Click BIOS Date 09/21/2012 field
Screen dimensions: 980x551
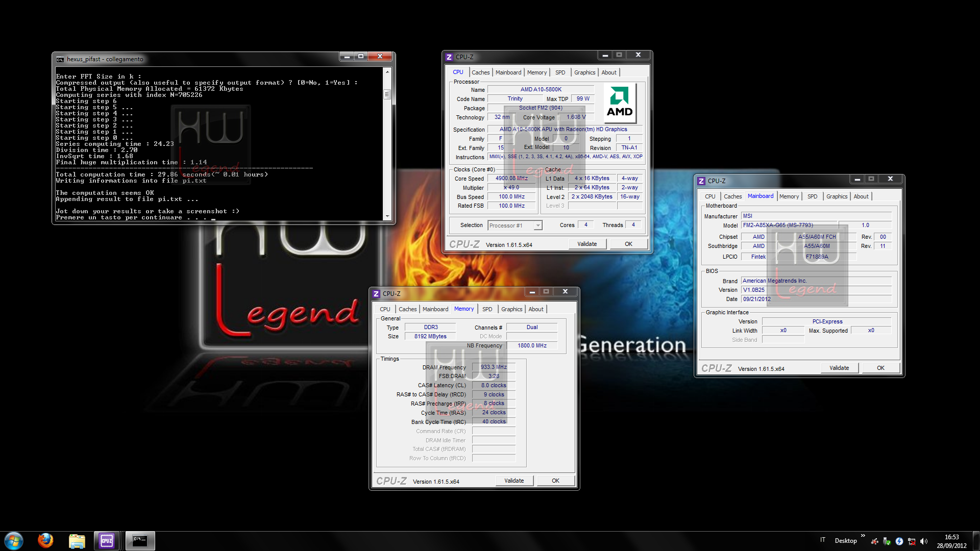coord(816,299)
